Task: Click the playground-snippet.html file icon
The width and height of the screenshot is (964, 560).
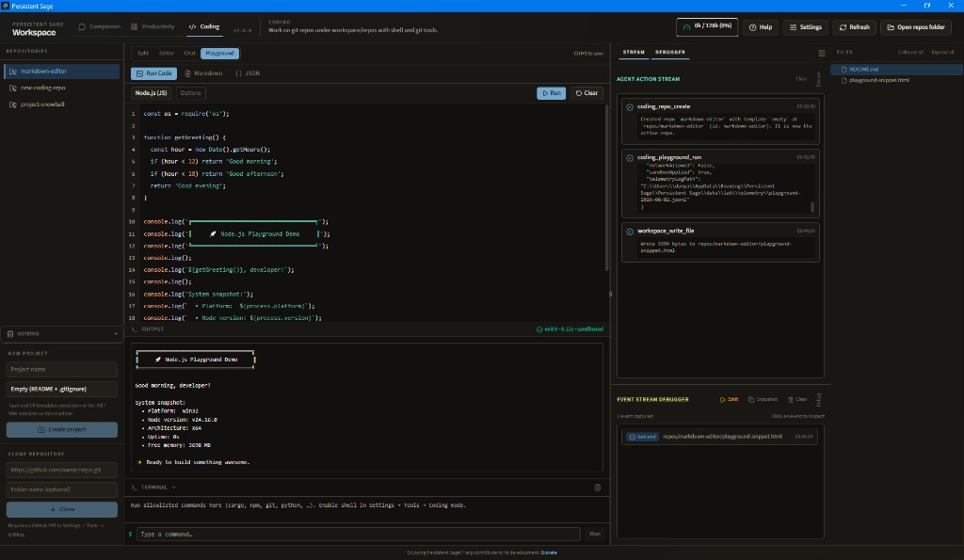Action: [x=843, y=81]
